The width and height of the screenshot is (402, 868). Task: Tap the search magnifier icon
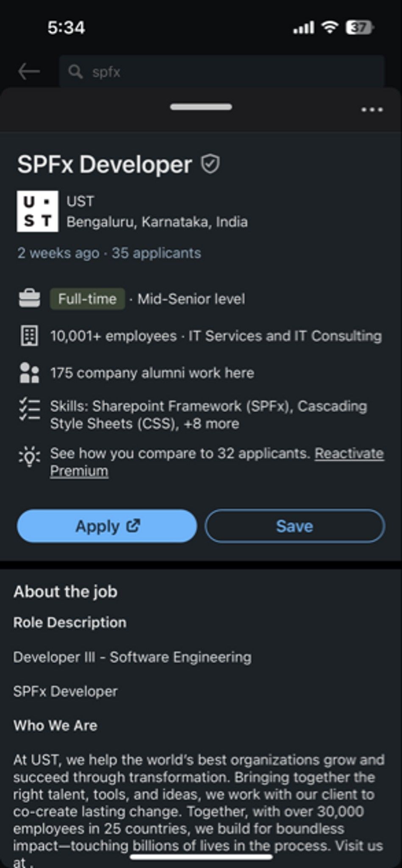75,72
